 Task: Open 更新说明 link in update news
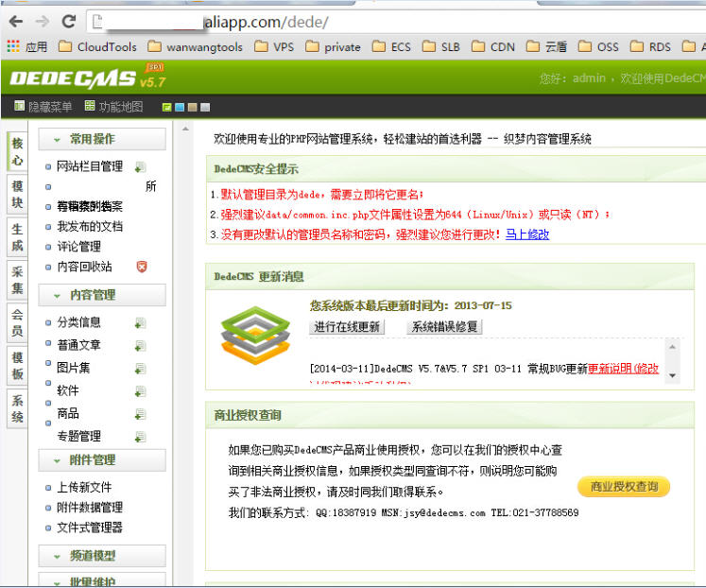coord(624,369)
